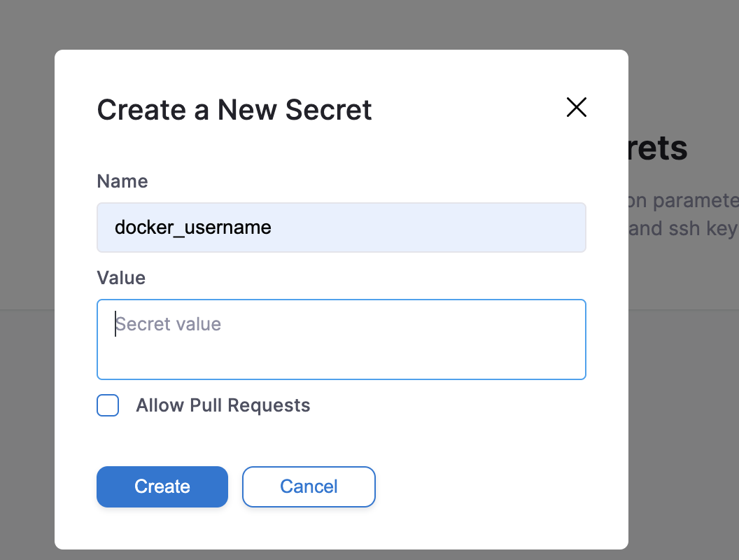Click the Create a New Secret heading
The height and width of the screenshot is (560, 739).
point(234,110)
